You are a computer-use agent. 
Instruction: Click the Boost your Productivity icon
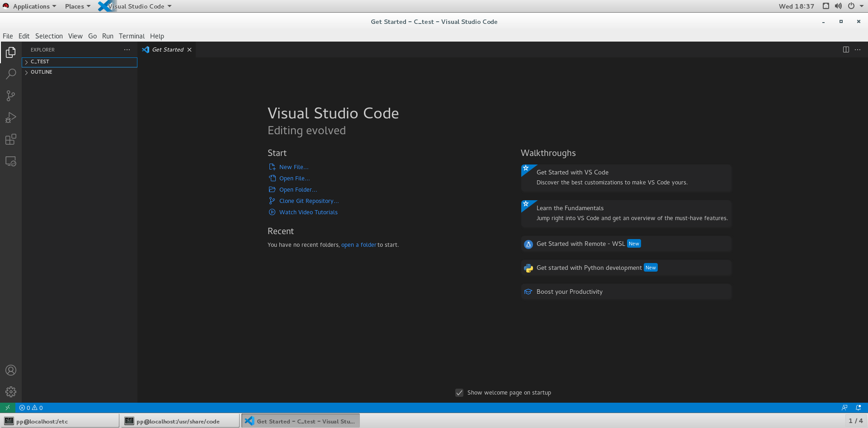pyautogui.click(x=528, y=292)
